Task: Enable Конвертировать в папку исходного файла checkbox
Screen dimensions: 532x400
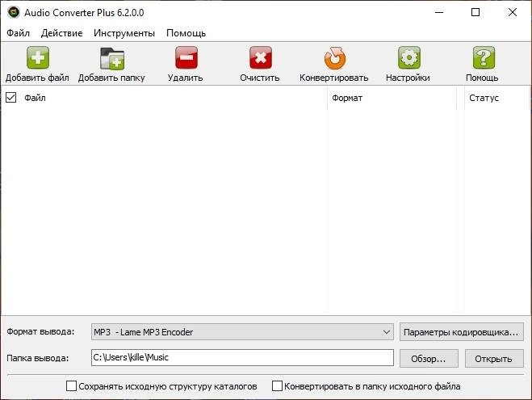Action: click(x=277, y=385)
